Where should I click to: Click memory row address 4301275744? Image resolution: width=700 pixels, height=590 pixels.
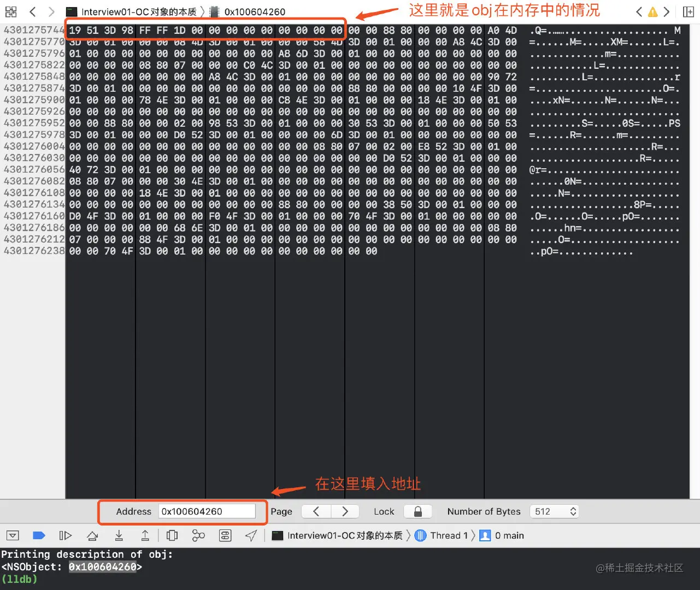34,31
